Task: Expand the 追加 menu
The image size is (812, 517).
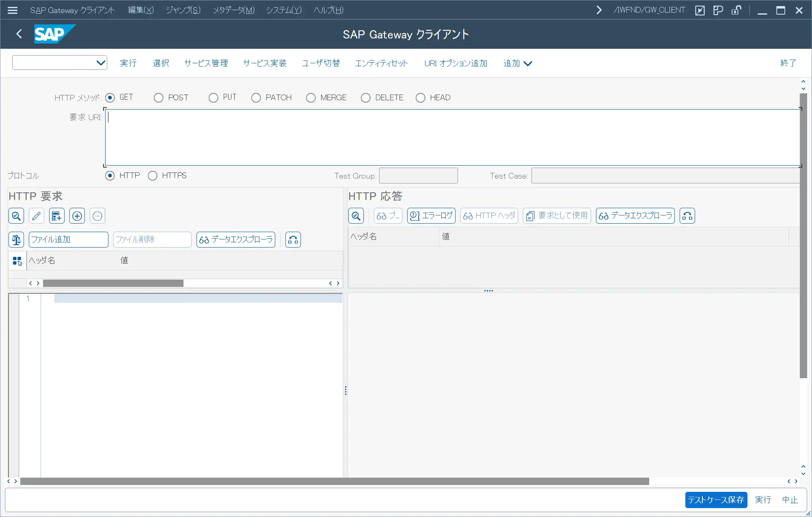Action: [517, 63]
